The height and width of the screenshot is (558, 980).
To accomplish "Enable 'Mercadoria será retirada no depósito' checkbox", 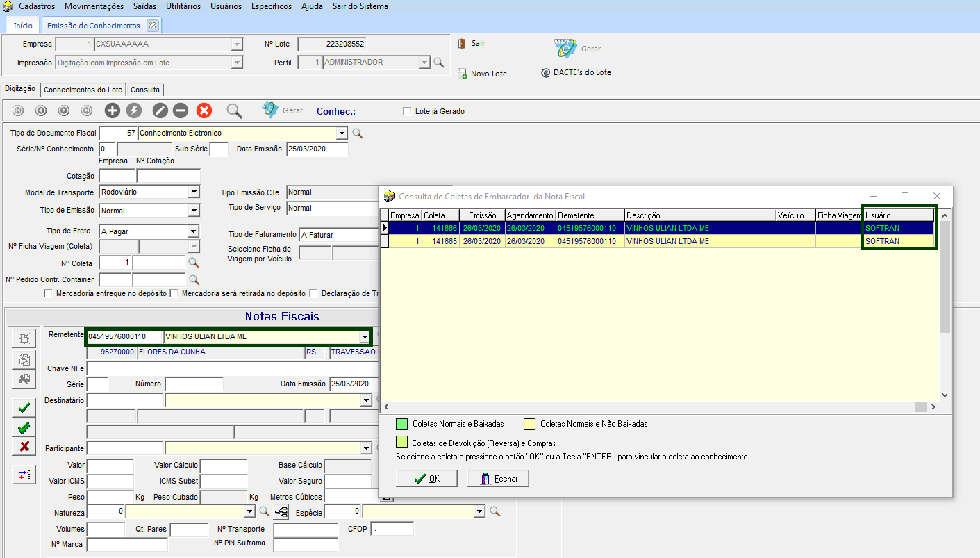I will click(174, 294).
